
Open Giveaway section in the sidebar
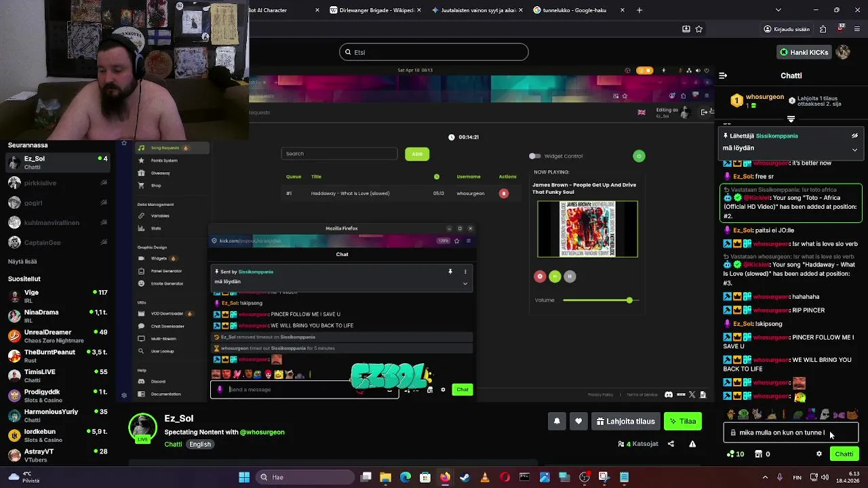pos(160,173)
